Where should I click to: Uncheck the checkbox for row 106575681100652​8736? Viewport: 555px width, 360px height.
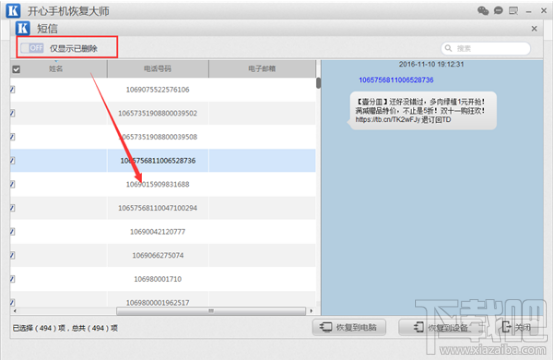(12, 160)
